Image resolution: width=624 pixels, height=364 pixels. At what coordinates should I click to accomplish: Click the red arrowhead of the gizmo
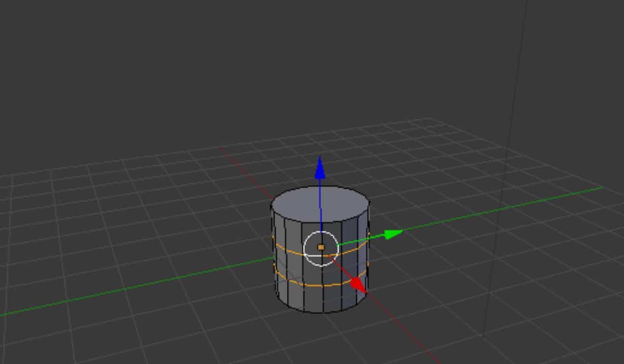(x=359, y=285)
